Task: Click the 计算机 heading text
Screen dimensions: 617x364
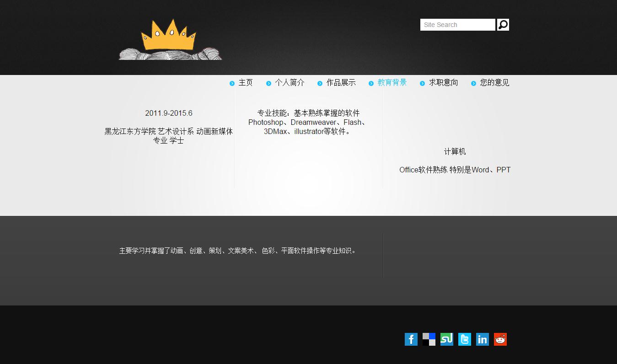Action: coord(455,152)
